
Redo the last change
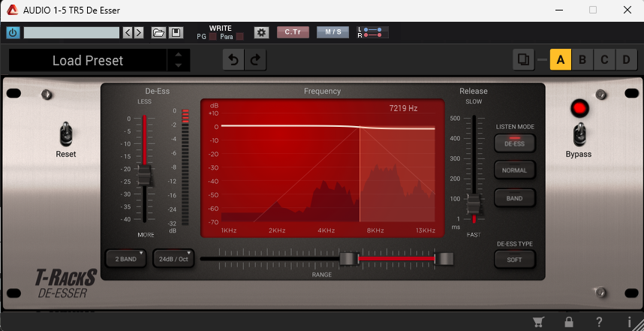[x=255, y=60]
